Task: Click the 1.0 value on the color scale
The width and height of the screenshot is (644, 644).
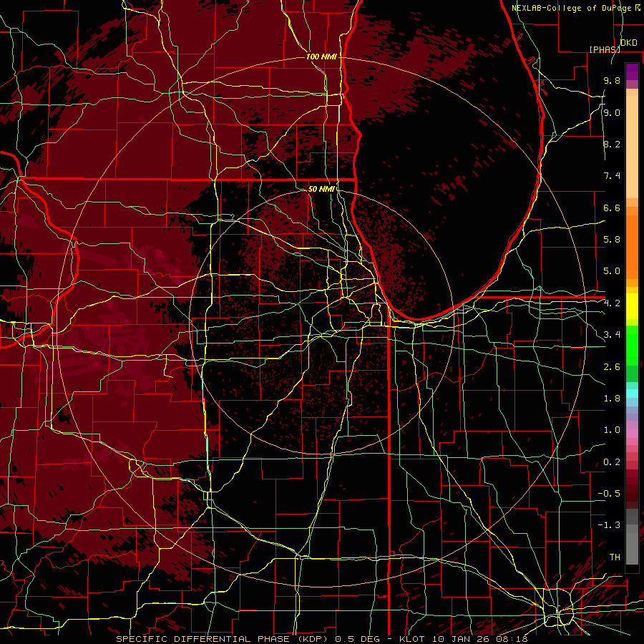Action: [612, 430]
